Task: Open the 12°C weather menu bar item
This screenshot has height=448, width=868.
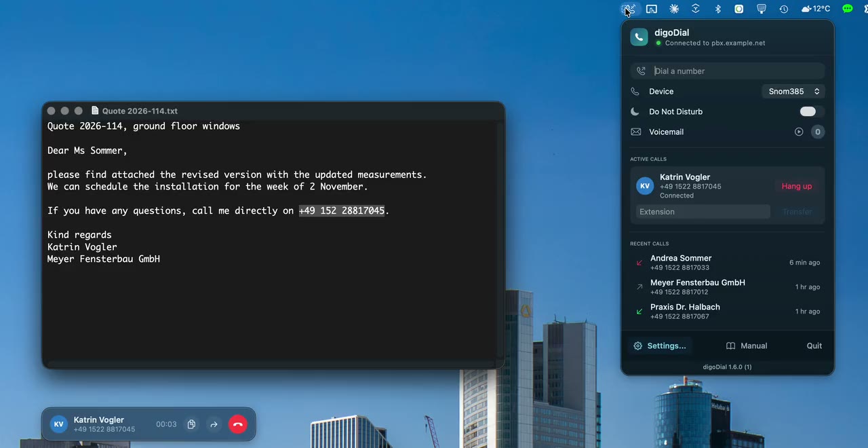Action: (x=816, y=9)
